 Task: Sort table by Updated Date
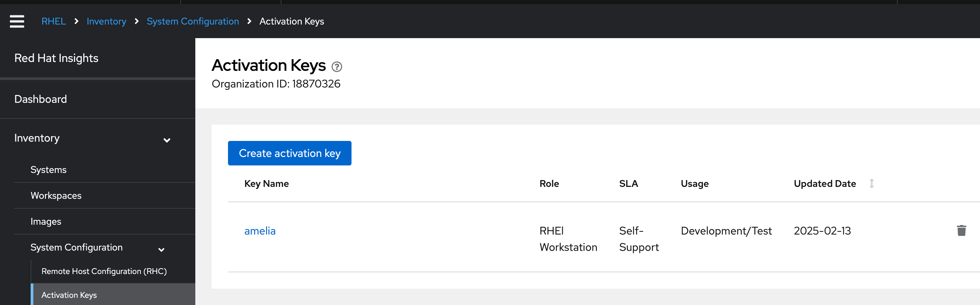871,183
